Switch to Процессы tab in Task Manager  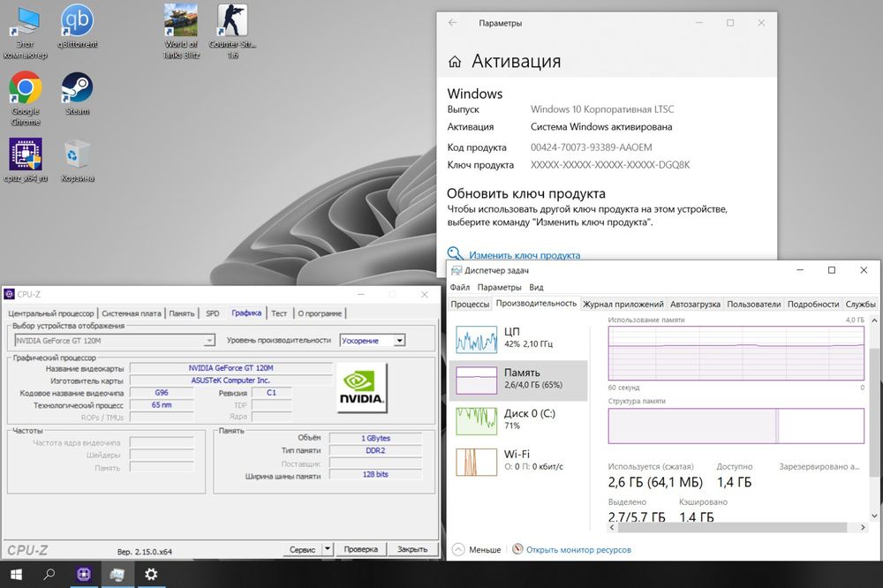point(470,304)
